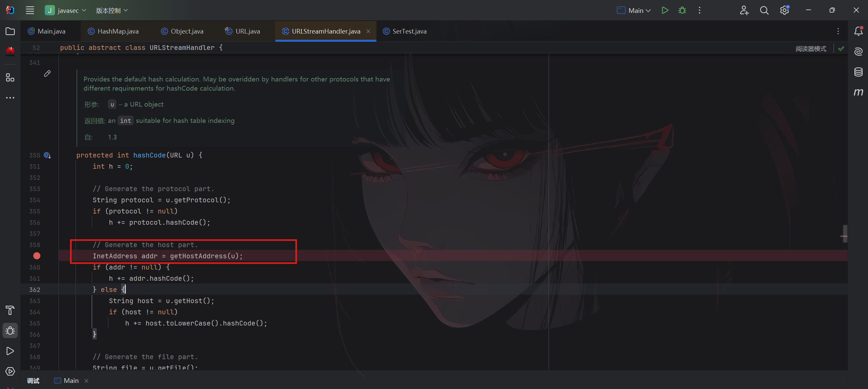Click the Run Main play button

pos(665,10)
